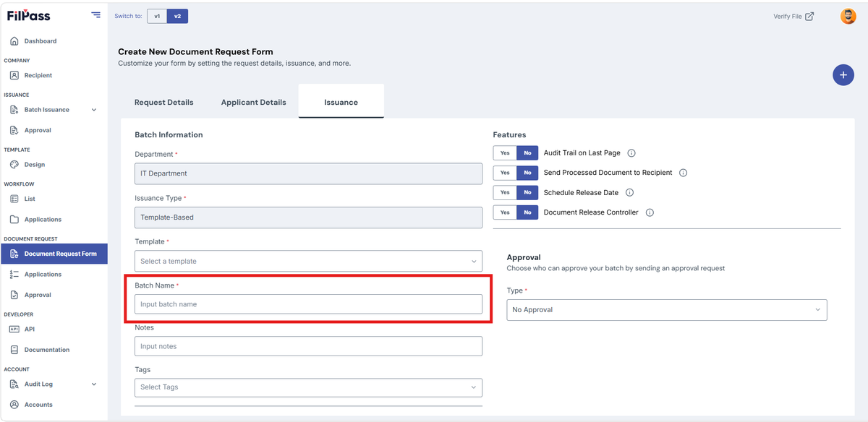This screenshot has width=868, height=422.
Task: Click the Recipient icon in the sidebar
Action: coord(14,75)
